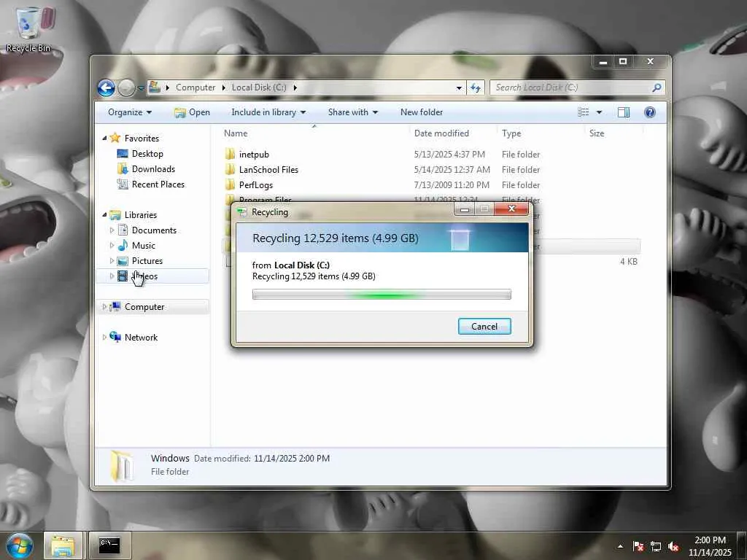Sort by Name column header

click(x=314, y=133)
